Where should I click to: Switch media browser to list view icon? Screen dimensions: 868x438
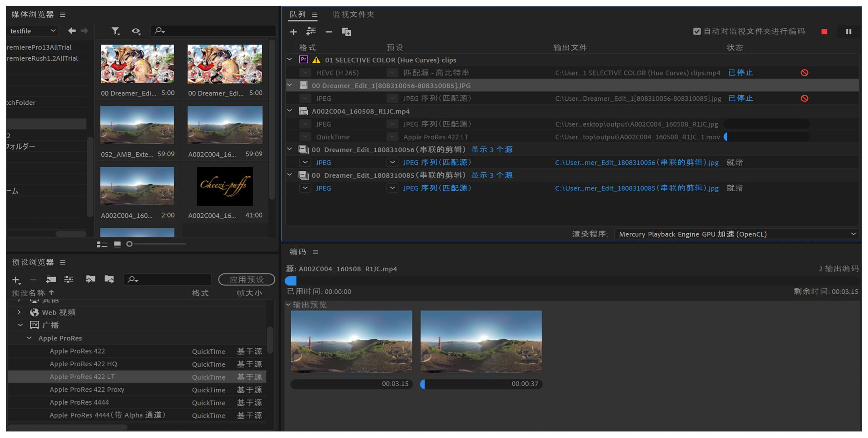[x=102, y=244]
